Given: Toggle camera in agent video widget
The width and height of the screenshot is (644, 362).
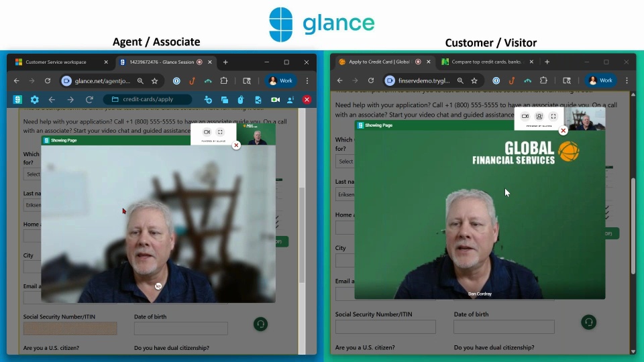Looking at the screenshot, I should click(x=207, y=132).
